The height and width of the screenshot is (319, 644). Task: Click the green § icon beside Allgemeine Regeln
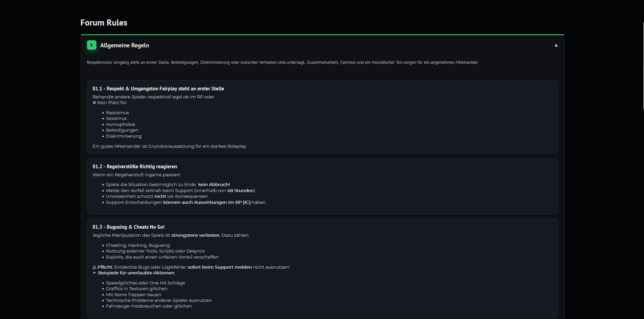point(91,45)
